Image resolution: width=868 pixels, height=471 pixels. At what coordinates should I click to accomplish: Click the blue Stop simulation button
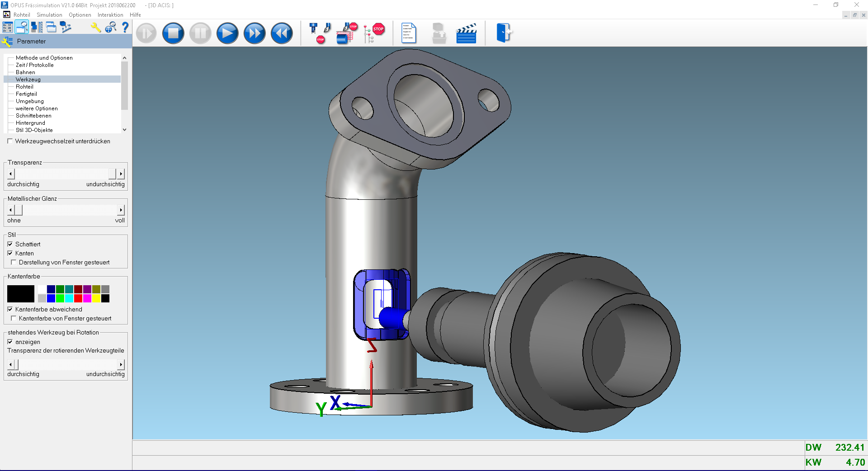(x=173, y=33)
